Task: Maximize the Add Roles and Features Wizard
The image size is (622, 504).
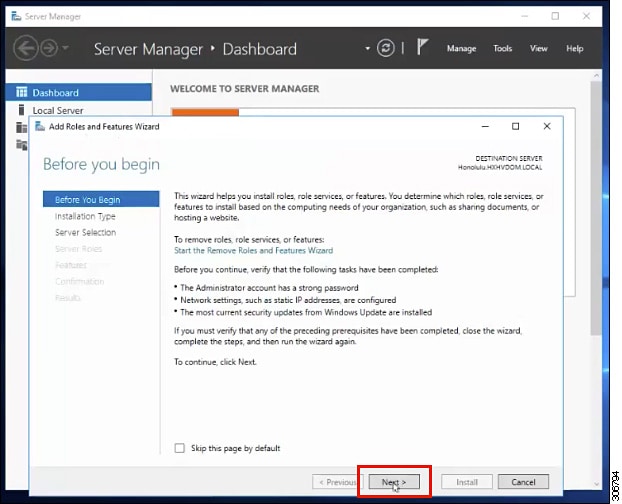Action: (515, 126)
